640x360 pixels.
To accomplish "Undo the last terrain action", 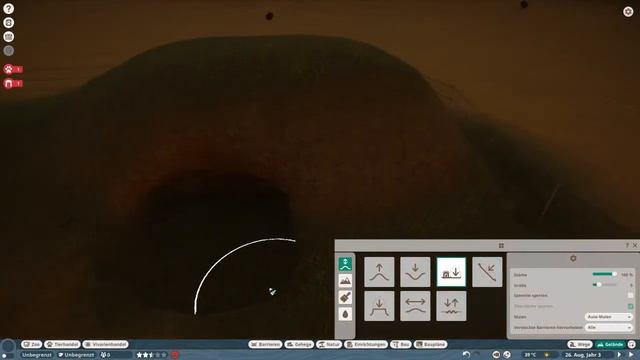I will pos(466,355).
